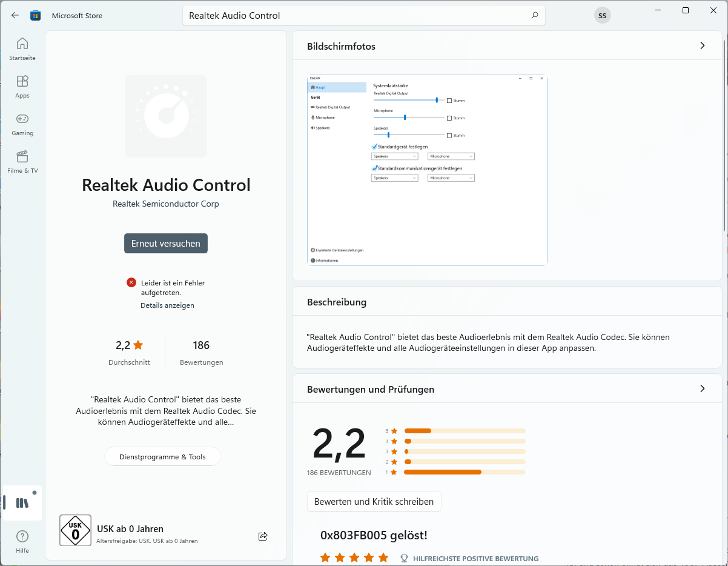Screen dimensions: 728x566
Task: Open the Gaming section
Action: (22, 124)
